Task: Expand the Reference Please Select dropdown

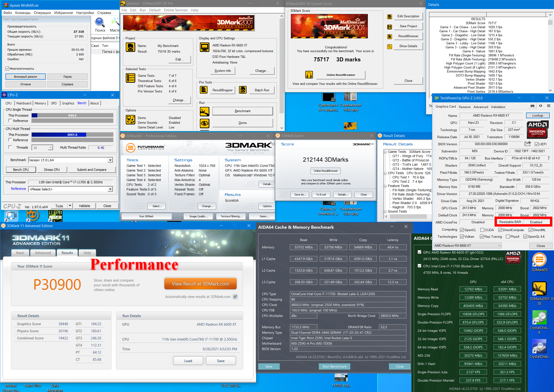Action: tap(110, 189)
